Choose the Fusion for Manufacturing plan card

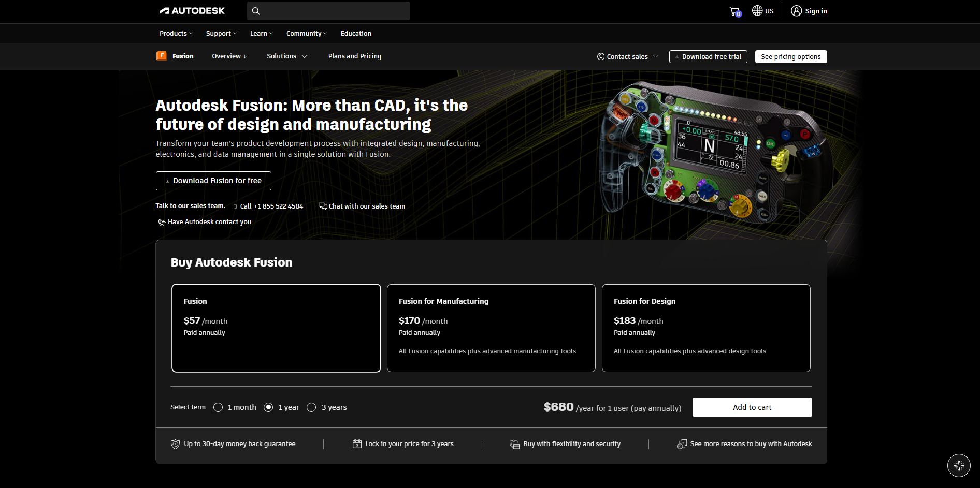[x=491, y=328]
